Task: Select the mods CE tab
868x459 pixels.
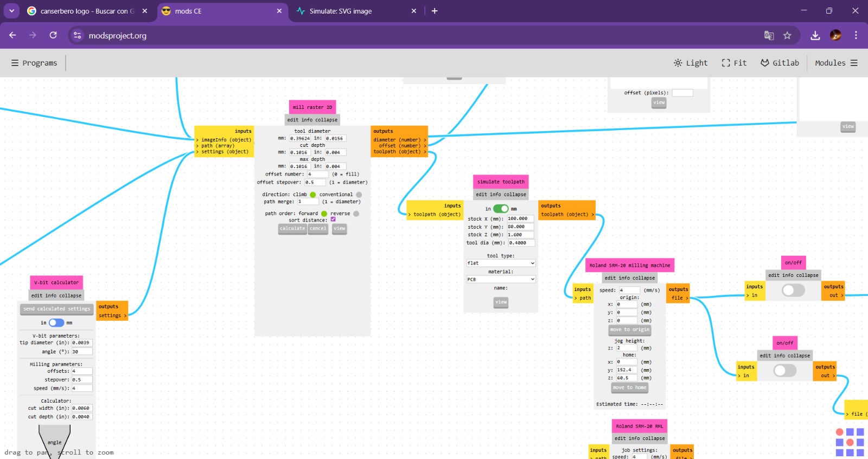Action: coord(221,11)
